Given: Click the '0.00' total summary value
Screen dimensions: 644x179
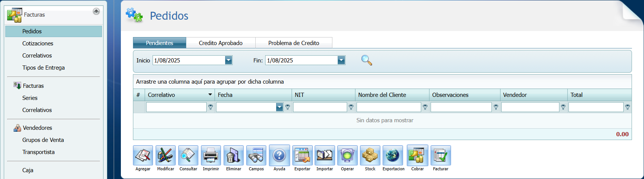Looking at the screenshot, I should click(622, 134).
